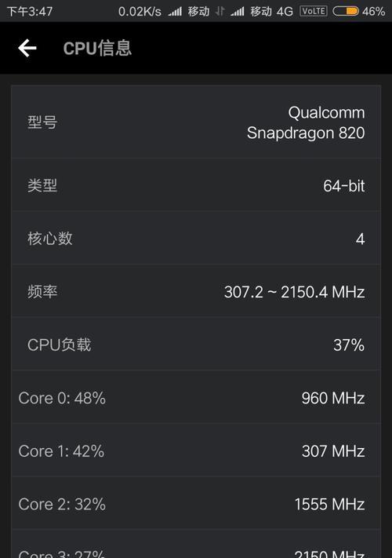Tap Qualcomm Snapdragon 820 model value

[x=306, y=122]
